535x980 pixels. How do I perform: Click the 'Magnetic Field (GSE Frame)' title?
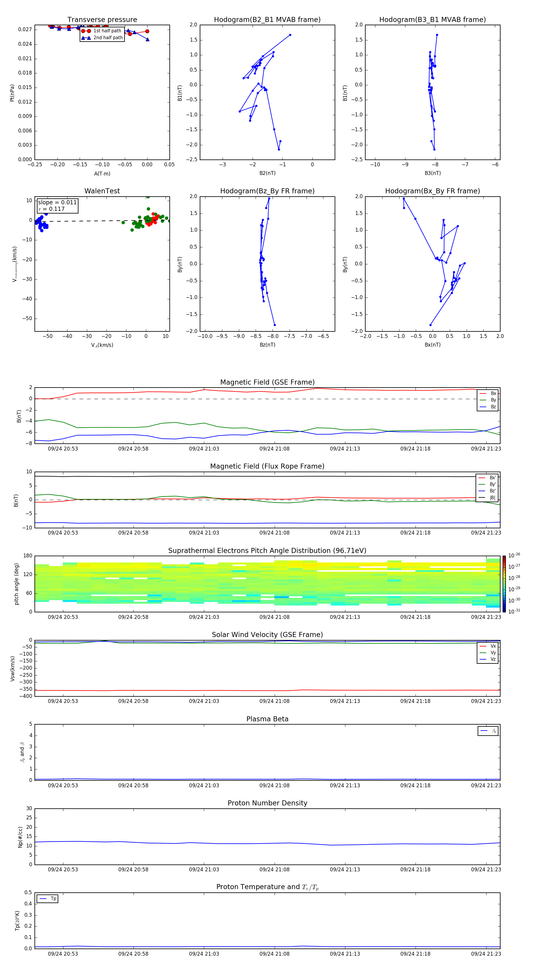pos(267,382)
